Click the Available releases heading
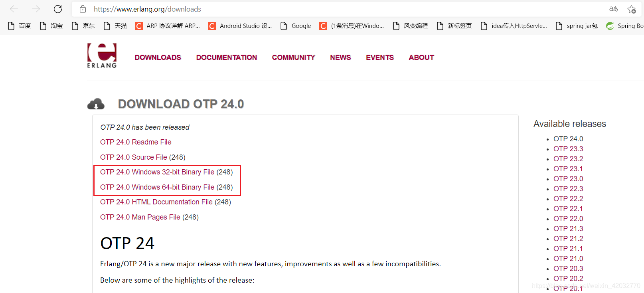644x293 pixels. coord(570,124)
